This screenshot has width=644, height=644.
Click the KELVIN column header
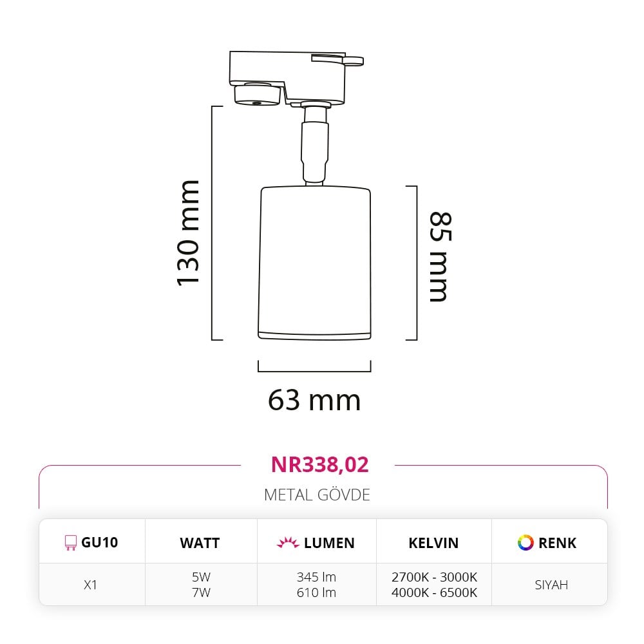[x=433, y=543]
